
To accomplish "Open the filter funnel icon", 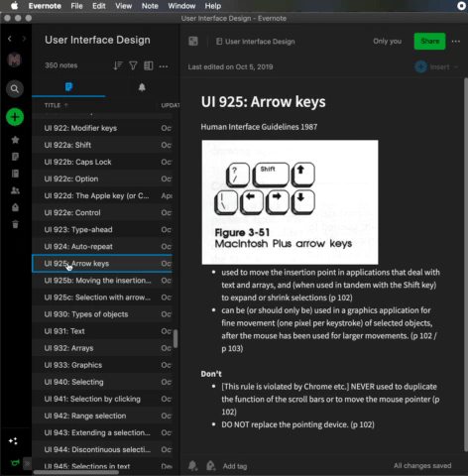I will pyautogui.click(x=133, y=65).
